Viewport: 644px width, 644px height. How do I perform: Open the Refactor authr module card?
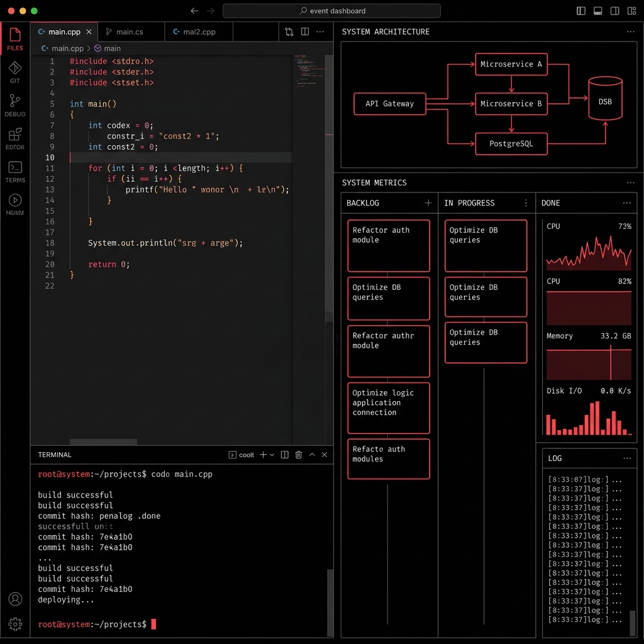click(x=389, y=351)
